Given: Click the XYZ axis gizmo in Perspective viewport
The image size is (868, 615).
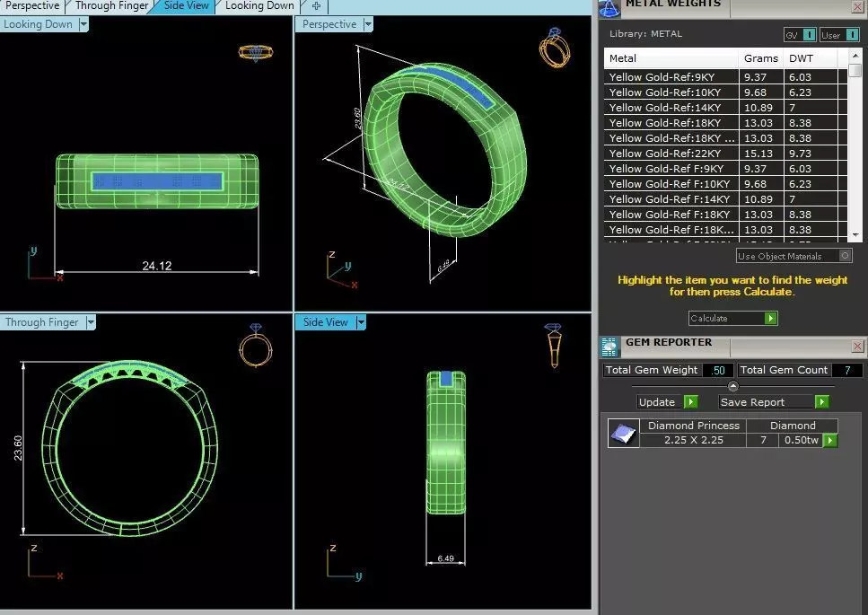Looking at the screenshot, I should tap(342, 270).
